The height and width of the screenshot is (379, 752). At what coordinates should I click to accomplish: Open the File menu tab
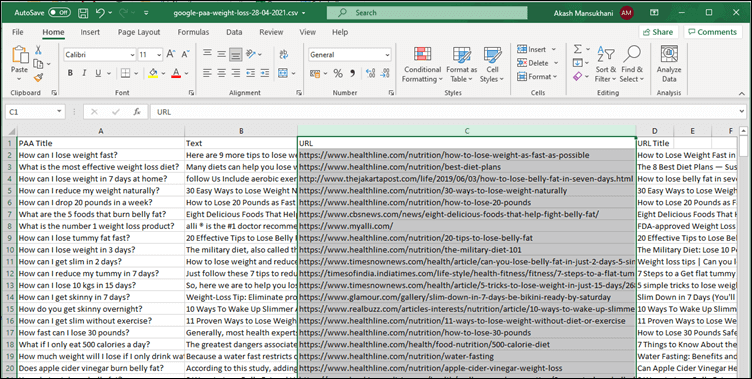click(18, 32)
